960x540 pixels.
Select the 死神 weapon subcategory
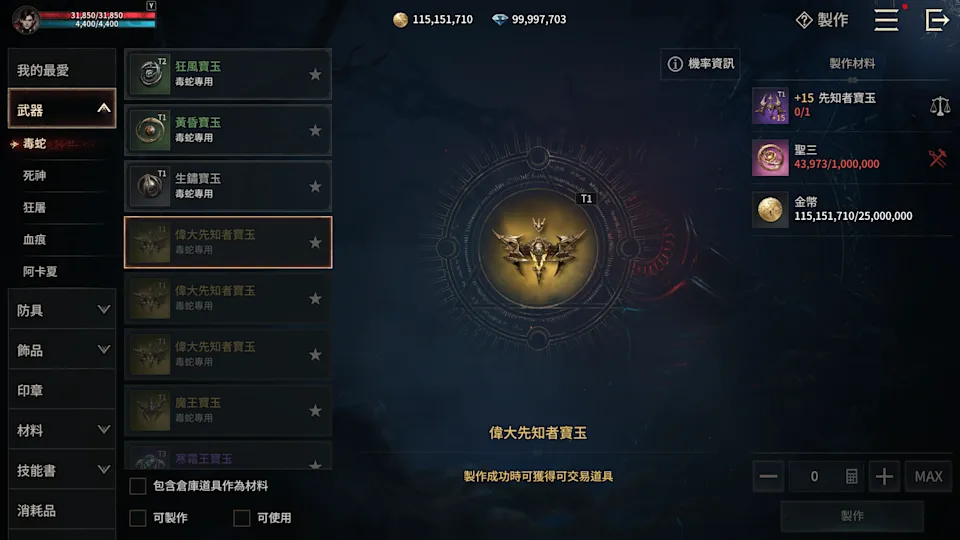(34, 176)
